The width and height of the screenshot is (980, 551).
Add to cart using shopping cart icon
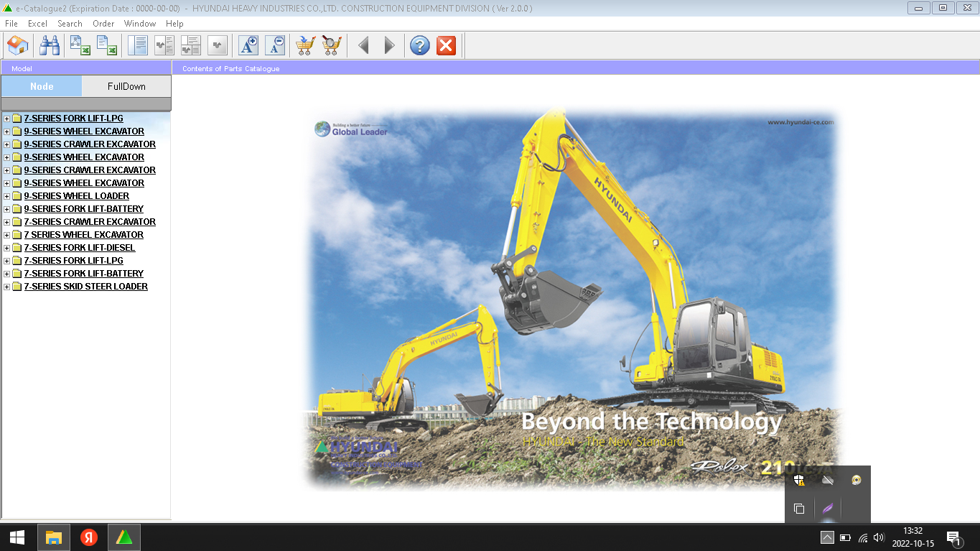pyautogui.click(x=305, y=46)
